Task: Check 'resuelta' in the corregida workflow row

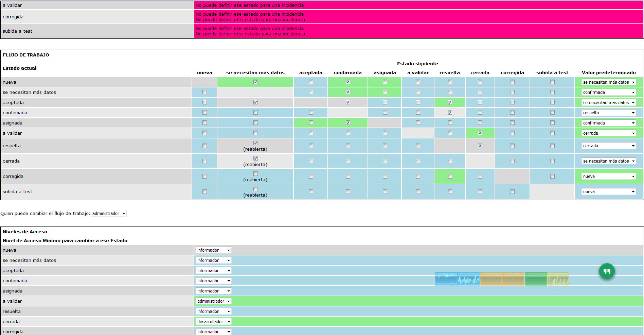Action: 450,177
